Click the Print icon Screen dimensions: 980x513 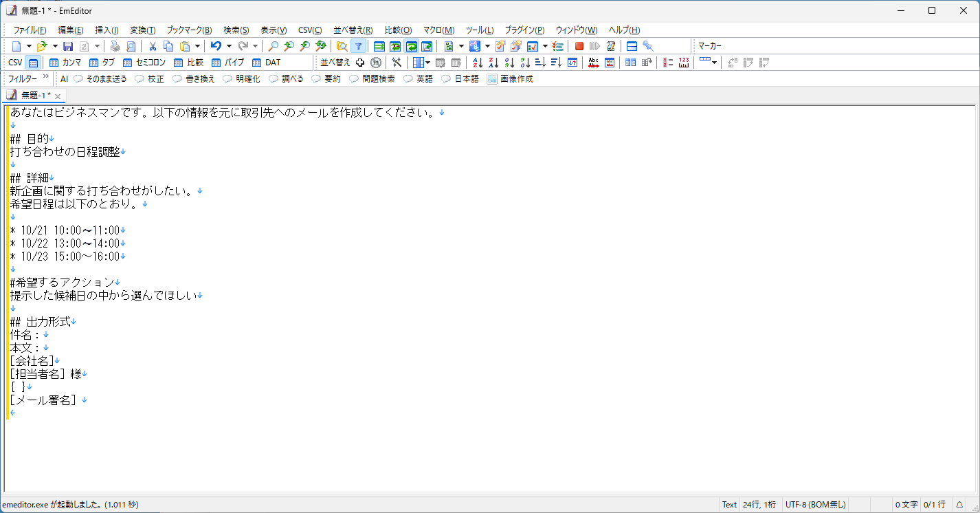click(115, 45)
